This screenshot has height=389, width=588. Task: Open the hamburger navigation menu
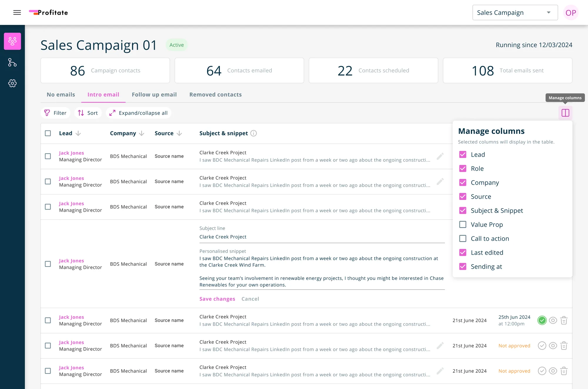17,12
